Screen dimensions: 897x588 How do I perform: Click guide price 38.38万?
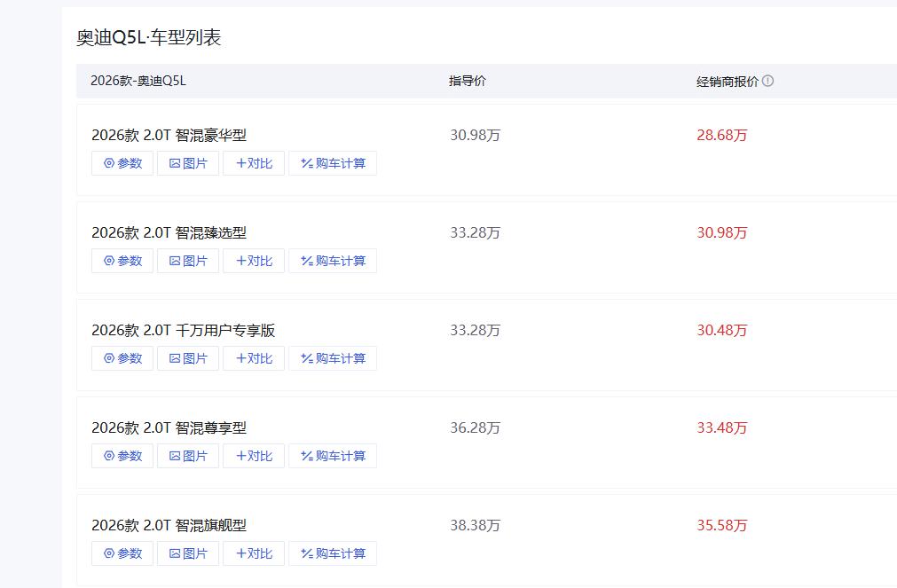click(x=475, y=525)
